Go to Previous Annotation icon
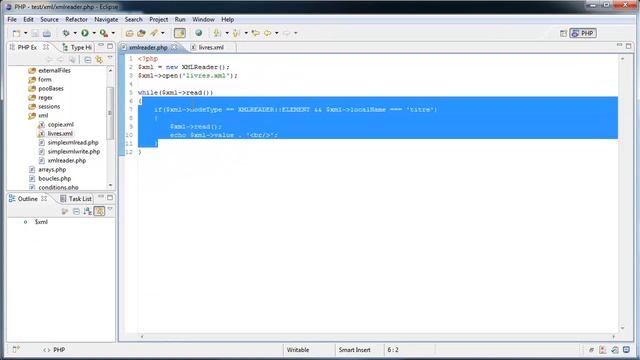Image resolution: width=640 pixels, height=360 pixels. (x=236, y=33)
